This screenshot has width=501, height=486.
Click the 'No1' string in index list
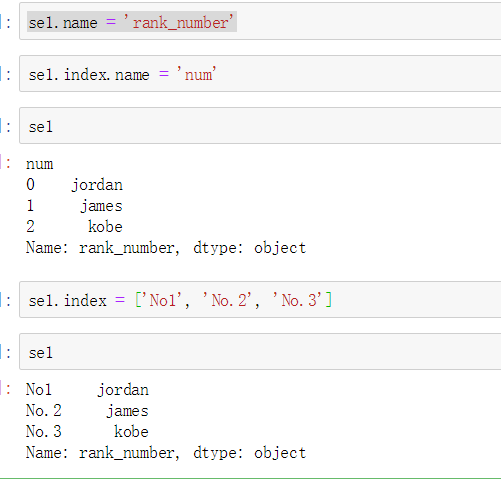point(161,300)
